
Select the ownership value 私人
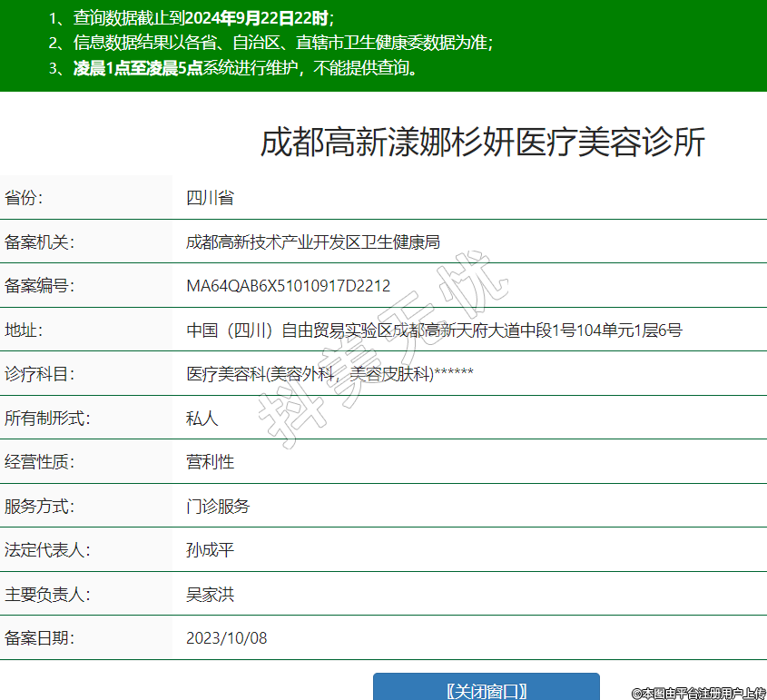202,418
